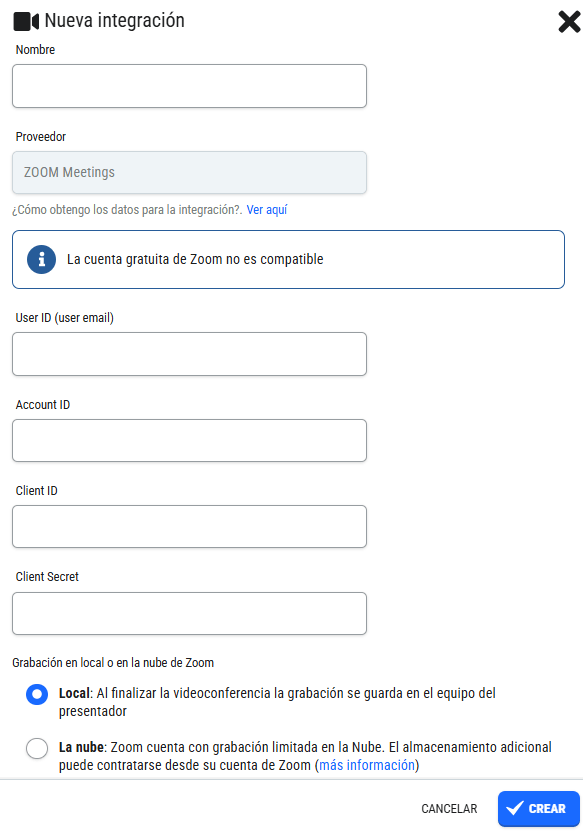Select the Local recording radio button

37,694
